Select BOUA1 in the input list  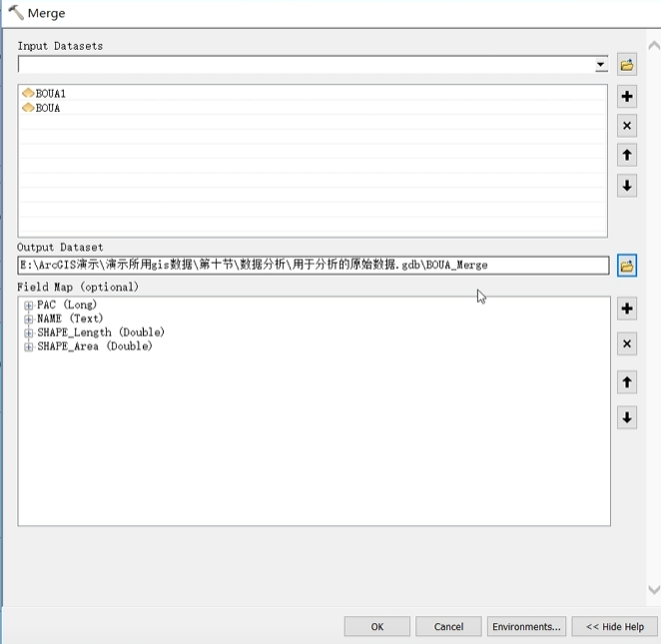[51, 94]
